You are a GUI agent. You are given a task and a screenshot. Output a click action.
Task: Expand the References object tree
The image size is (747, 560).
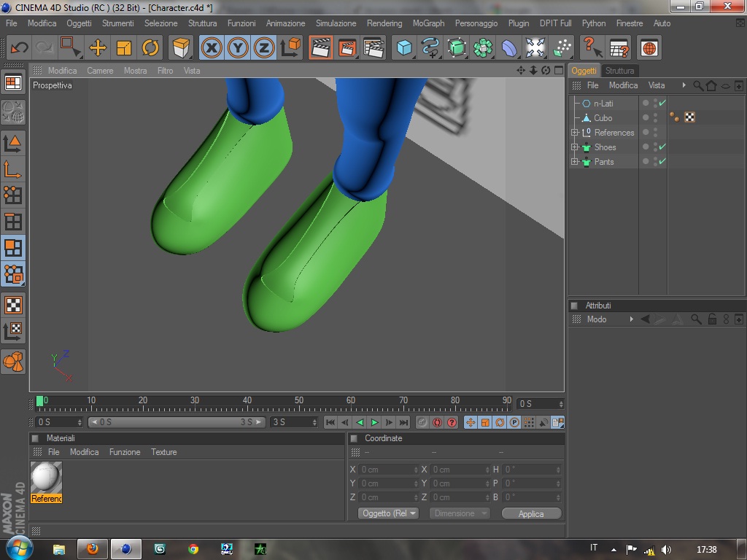click(575, 133)
